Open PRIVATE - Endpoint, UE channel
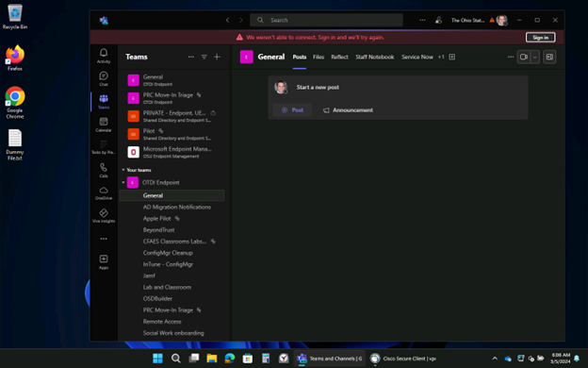Viewport: 588px width, 368px height. 171,116
